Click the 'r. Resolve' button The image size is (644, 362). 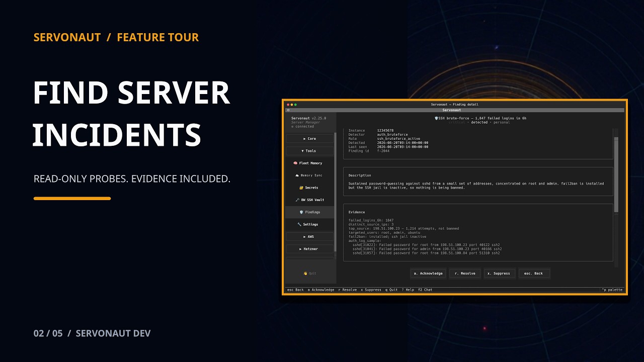click(x=465, y=274)
